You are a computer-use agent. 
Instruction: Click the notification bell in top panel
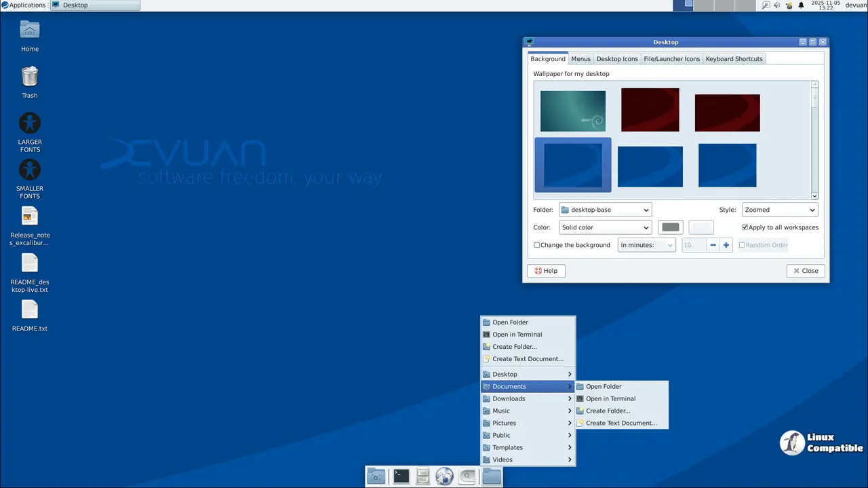click(801, 5)
